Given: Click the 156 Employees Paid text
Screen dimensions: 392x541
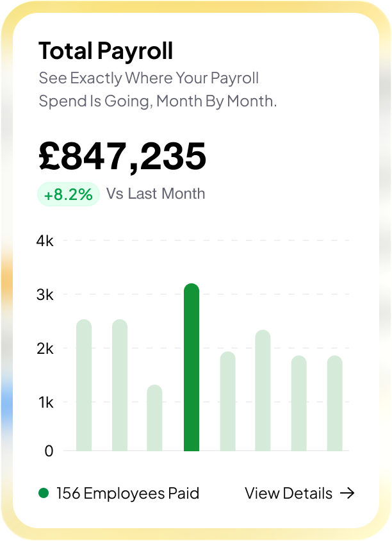Looking at the screenshot, I should (x=127, y=493).
